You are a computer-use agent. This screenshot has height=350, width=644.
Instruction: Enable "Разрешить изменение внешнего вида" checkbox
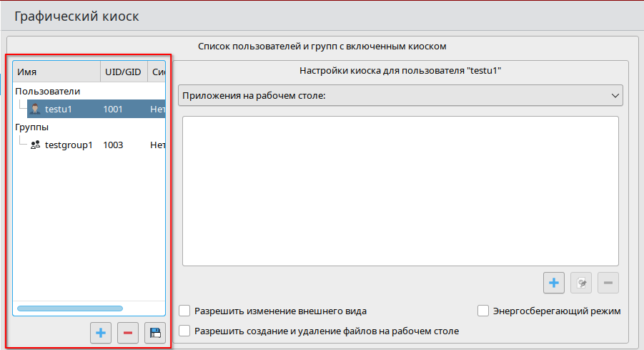click(185, 311)
